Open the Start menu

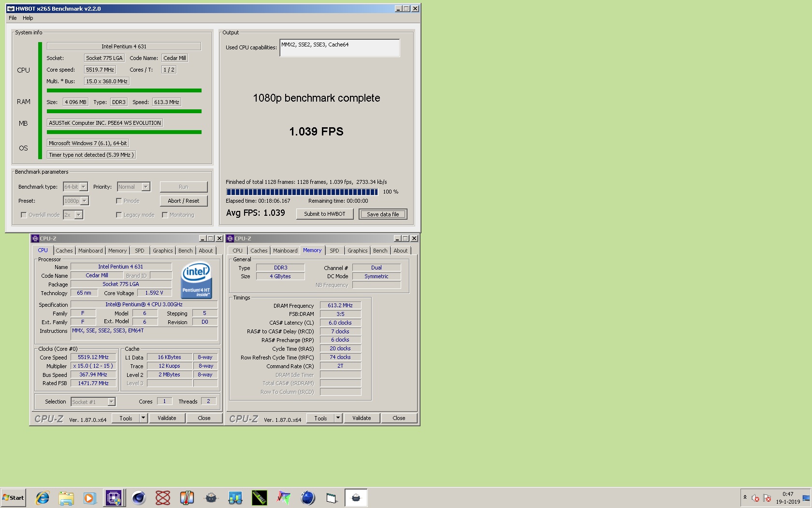(x=13, y=498)
